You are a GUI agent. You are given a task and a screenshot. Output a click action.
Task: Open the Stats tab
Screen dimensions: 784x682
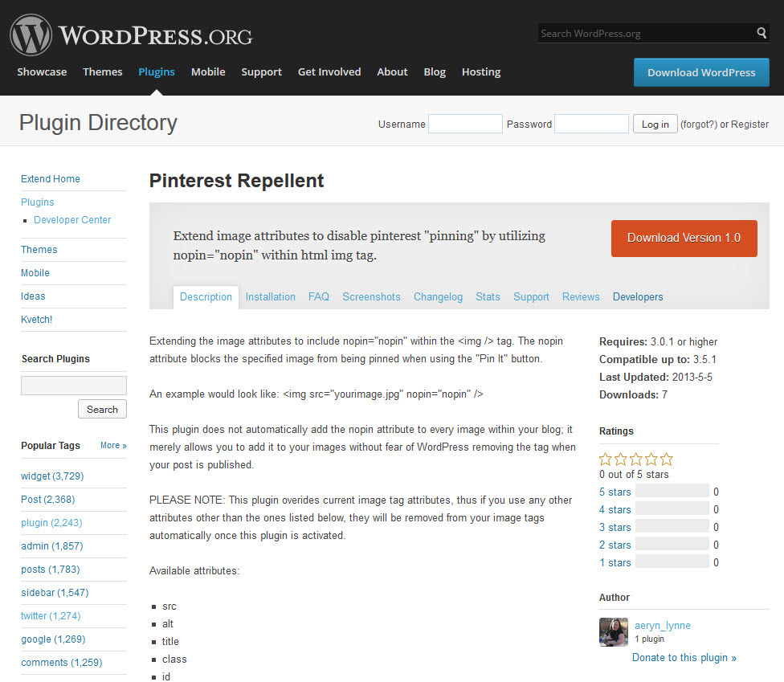[488, 297]
